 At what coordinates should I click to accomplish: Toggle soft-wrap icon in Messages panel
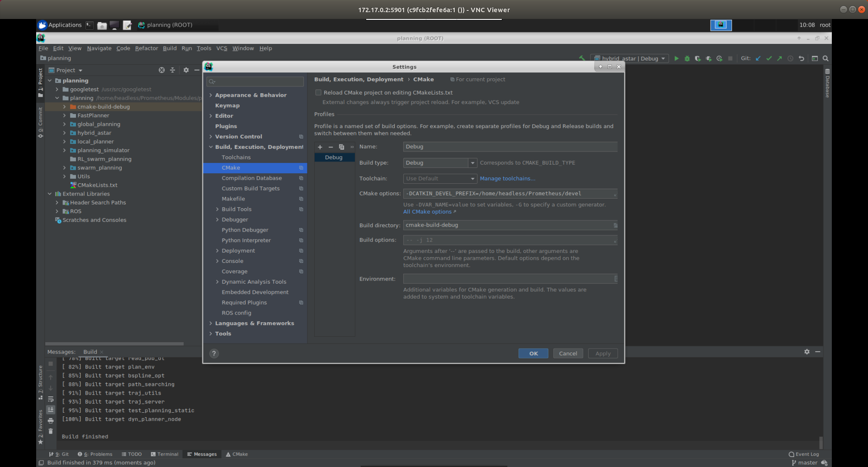pyautogui.click(x=51, y=399)
